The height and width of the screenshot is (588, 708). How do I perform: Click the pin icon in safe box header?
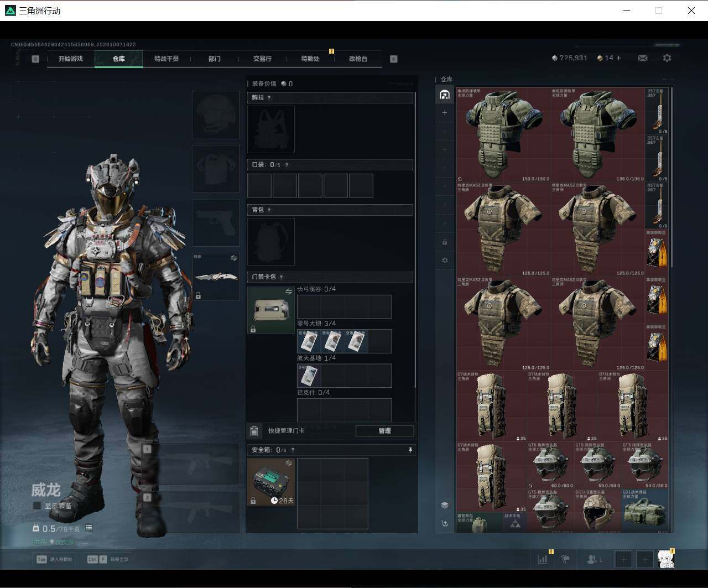click(410, 450)
